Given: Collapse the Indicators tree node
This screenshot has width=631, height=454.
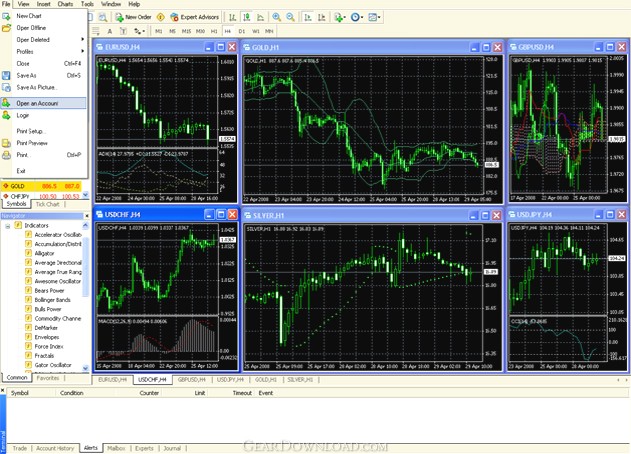Looking at the screenshot, I should (7, 226).
